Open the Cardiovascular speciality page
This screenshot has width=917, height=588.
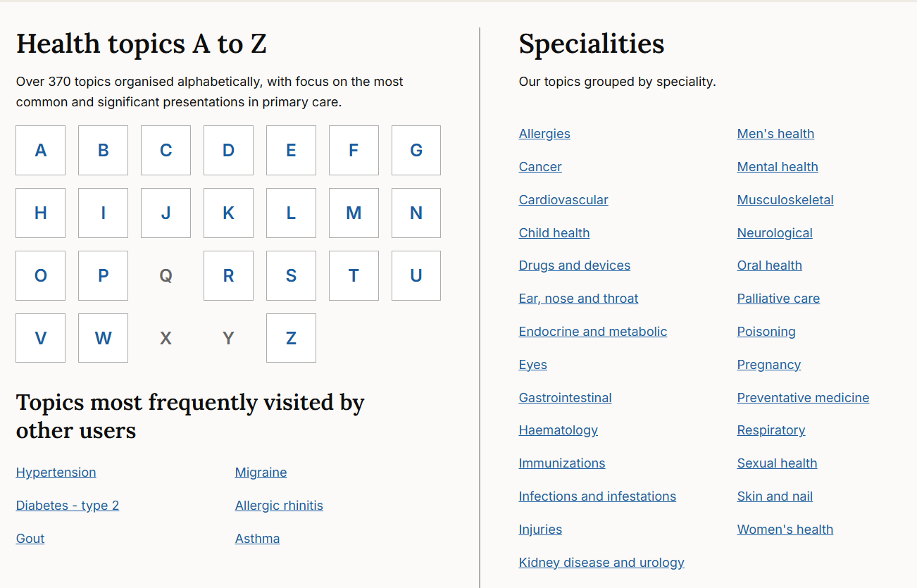(563, 199)
